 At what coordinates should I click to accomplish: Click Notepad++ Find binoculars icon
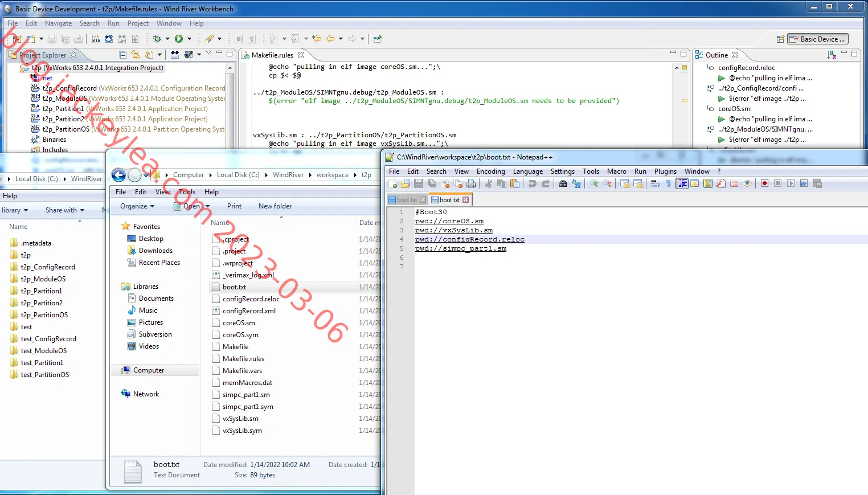(x=563, y=183)
